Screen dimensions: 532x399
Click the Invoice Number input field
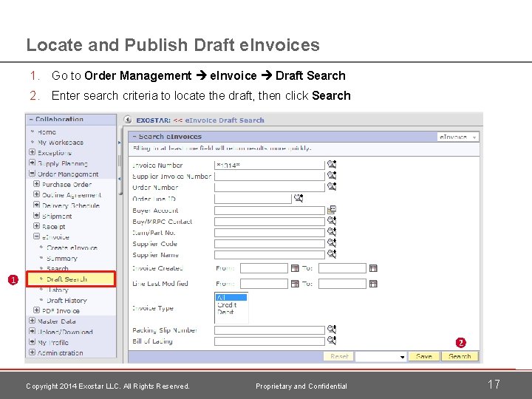[270, 166]
